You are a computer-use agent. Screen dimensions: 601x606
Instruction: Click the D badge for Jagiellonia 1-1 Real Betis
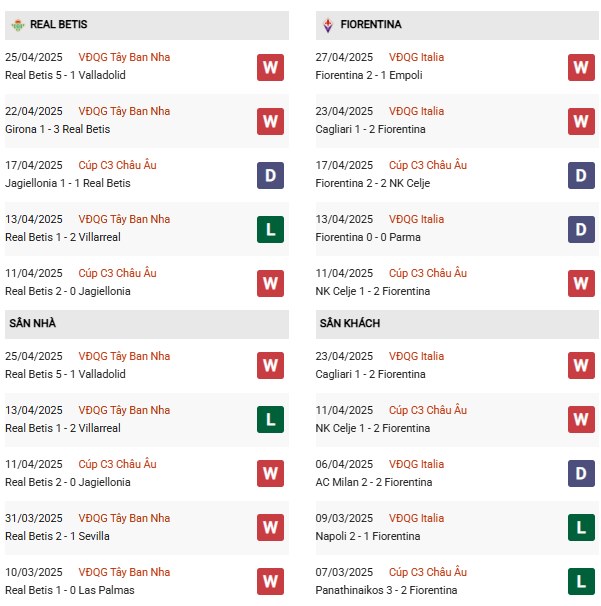click(x=270, y=175)
